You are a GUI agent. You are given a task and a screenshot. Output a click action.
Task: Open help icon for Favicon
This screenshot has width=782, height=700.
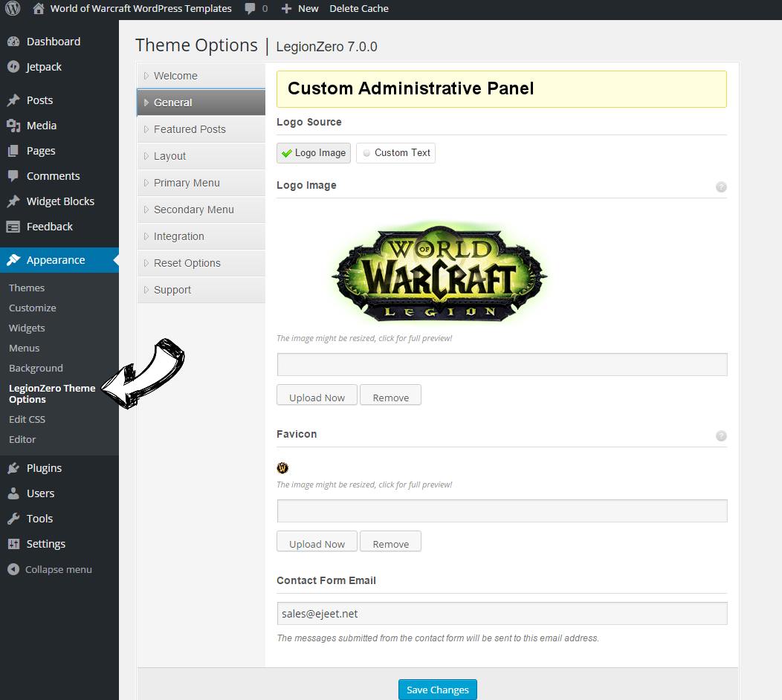point(721,435)
